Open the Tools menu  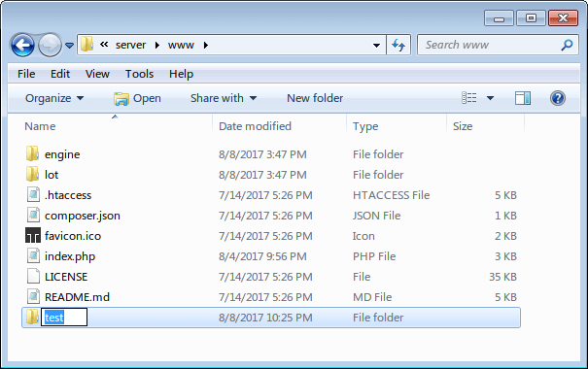[x=139, y=74]
